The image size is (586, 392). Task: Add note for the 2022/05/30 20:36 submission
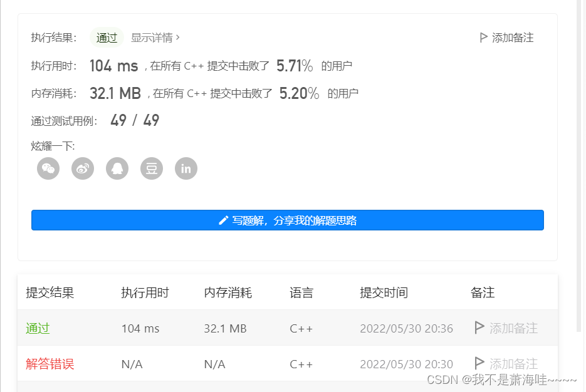513,328
